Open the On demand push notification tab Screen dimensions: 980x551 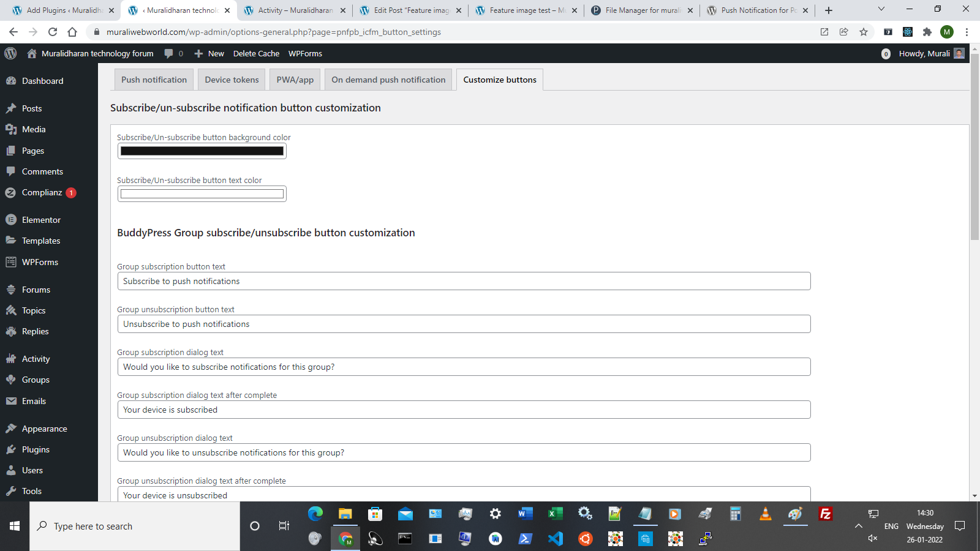click(x=389, y=80)
